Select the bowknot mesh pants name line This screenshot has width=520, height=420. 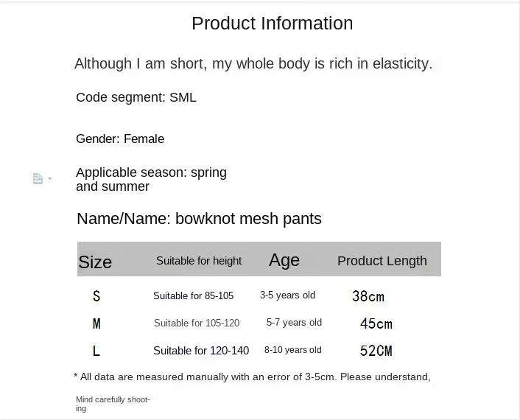tap(199, 219)
